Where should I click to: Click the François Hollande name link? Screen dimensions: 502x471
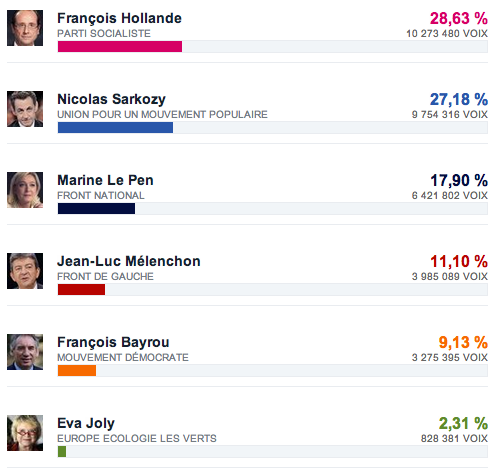[119, 19]
